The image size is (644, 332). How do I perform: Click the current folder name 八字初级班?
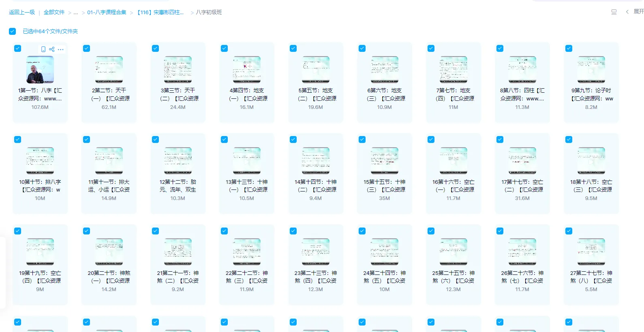pyautogui.click(x=209, y=13)
